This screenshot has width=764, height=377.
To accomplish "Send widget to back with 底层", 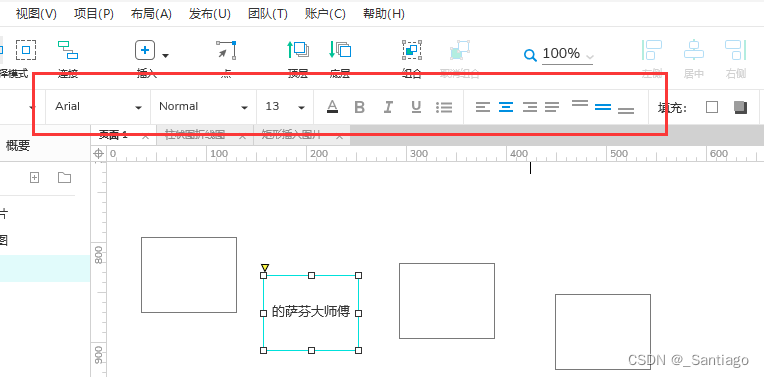I will 340,50.
